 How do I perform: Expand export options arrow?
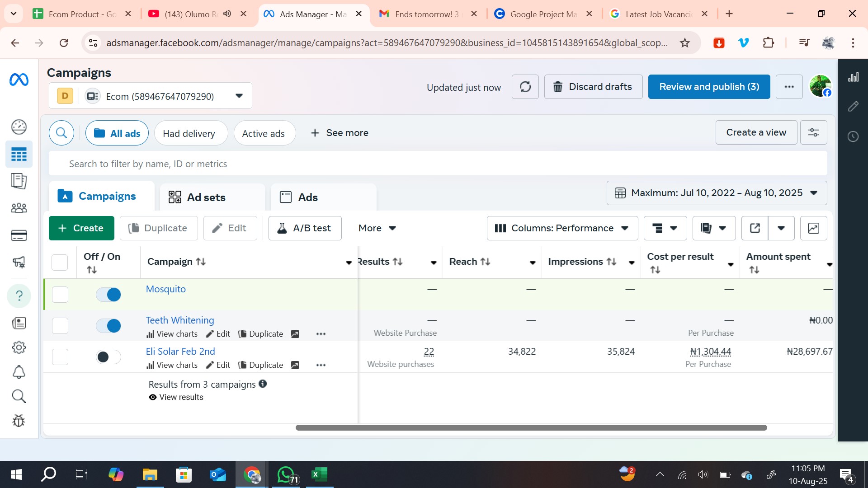[781, 228]
